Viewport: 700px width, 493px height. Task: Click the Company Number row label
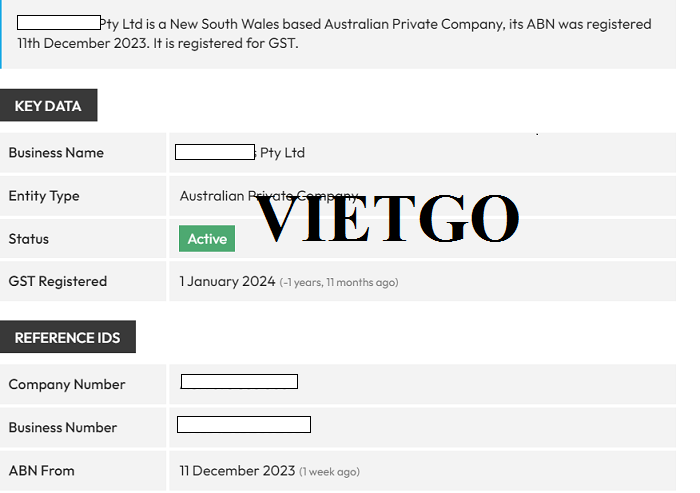(x=67, y=385)
